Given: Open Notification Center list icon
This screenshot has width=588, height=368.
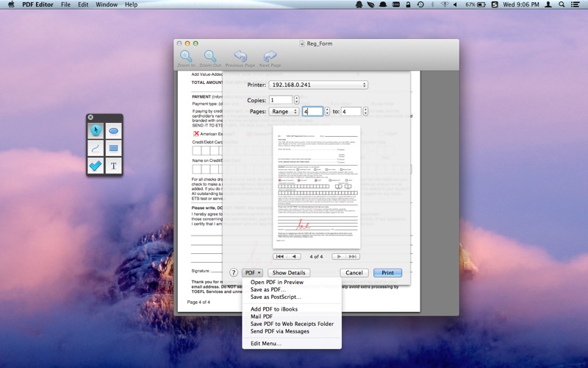Looking at the screenshot, I should 575,4.
